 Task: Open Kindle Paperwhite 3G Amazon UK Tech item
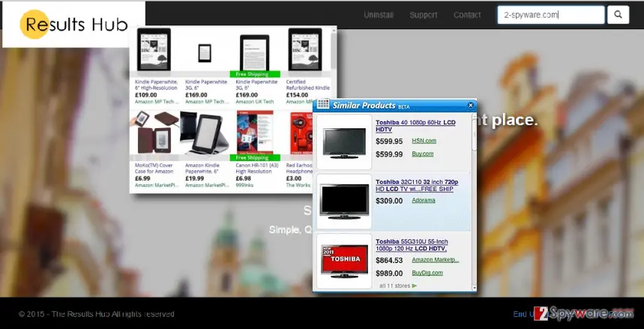point(256,85)
